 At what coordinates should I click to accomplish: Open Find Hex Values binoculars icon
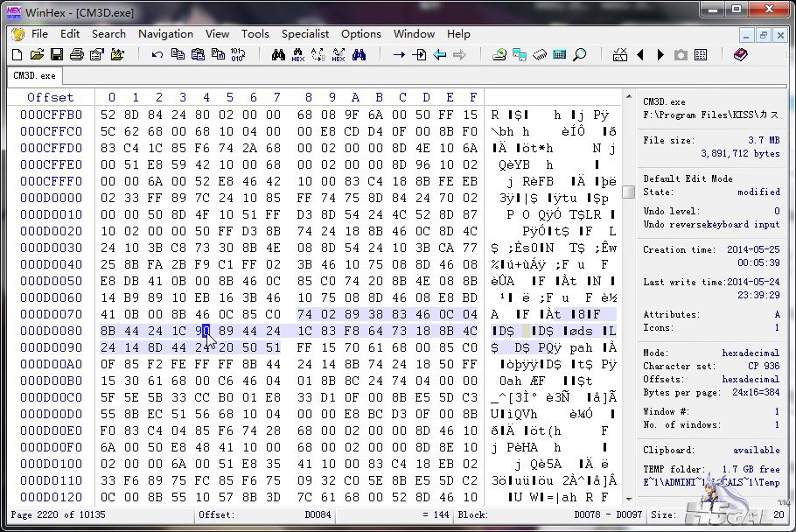[x=298, y=55]
